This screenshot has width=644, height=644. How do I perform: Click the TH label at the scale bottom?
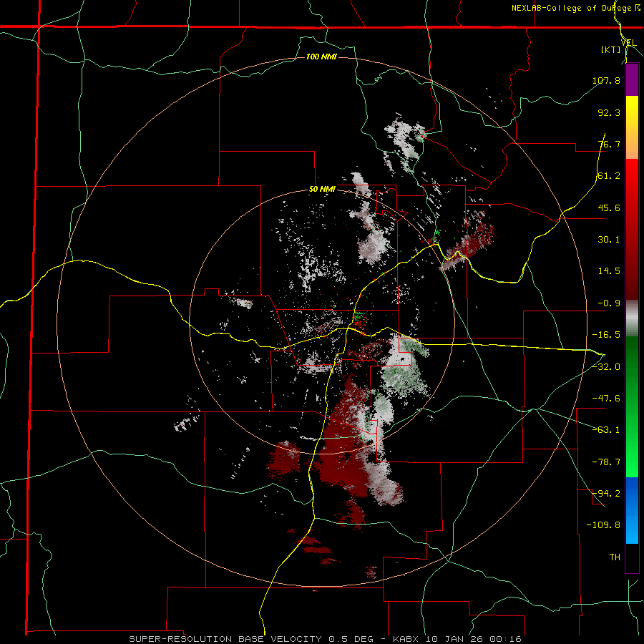615,557
